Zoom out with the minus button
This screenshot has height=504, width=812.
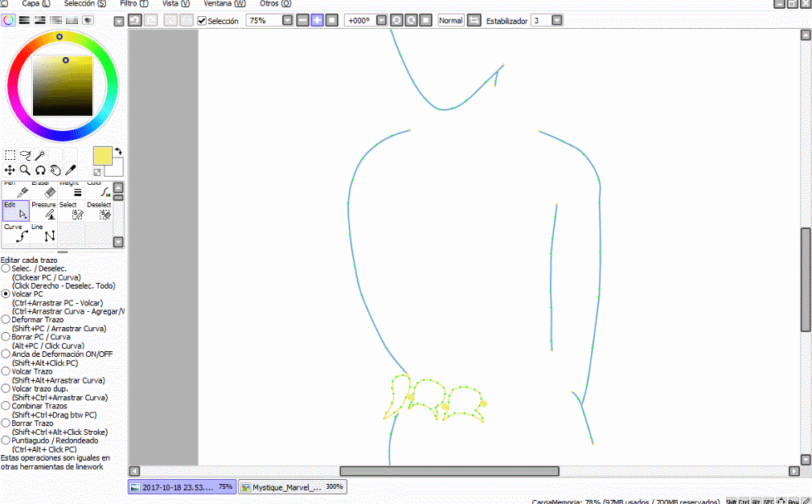pyautogui.click(x=302, y=20)
